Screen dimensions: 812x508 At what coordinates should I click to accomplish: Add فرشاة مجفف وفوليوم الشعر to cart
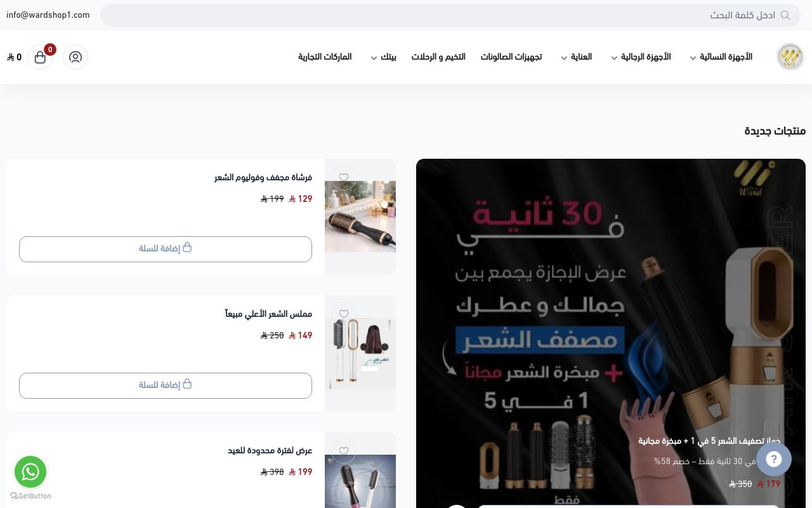coord(166,249)
